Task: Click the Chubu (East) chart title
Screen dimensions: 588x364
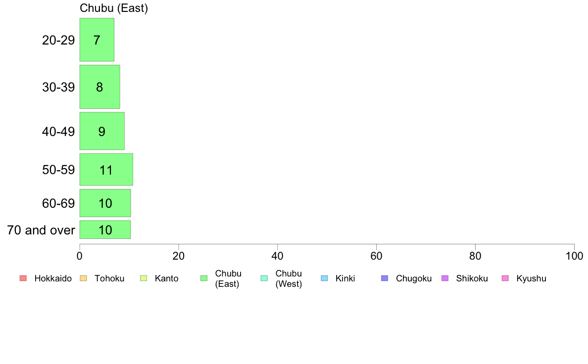Action: tap(114, 8)
